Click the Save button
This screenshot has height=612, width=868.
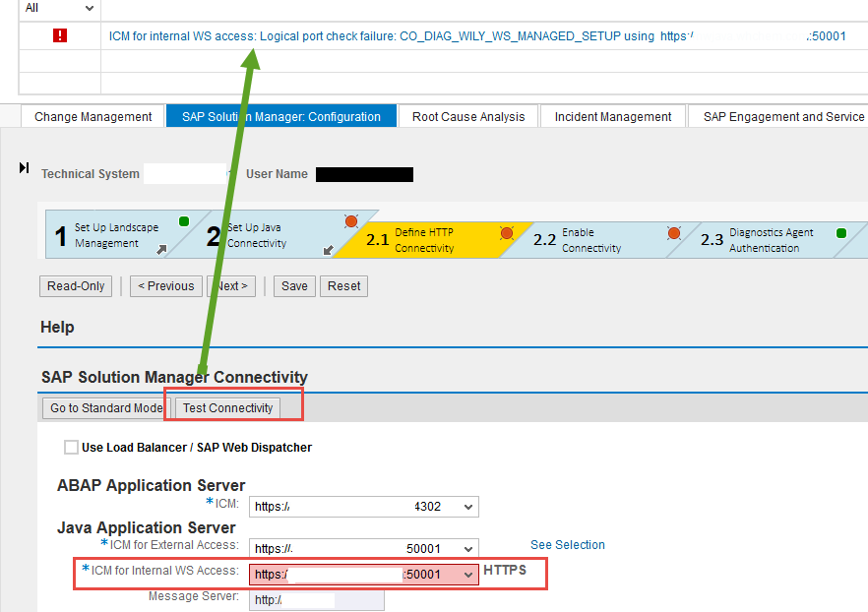pos(294,286)
